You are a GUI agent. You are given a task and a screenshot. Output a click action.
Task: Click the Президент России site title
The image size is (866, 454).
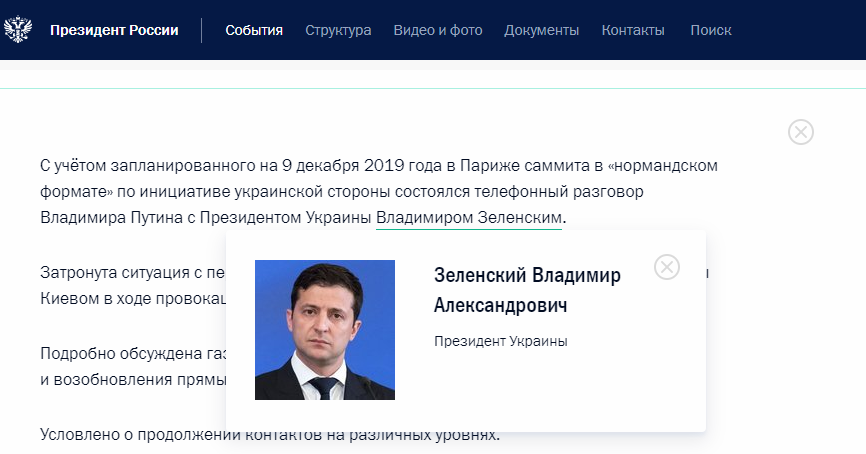114,30
